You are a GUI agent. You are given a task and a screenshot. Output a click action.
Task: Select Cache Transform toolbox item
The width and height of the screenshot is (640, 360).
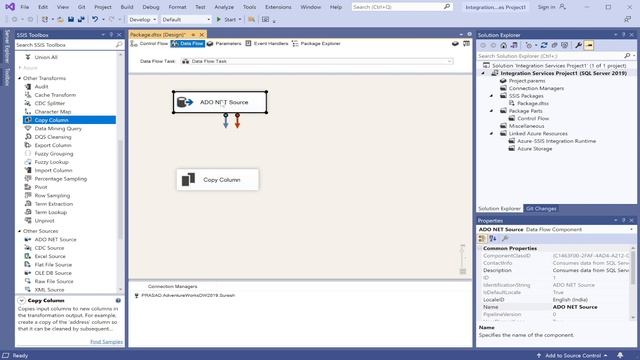point(55,95)
